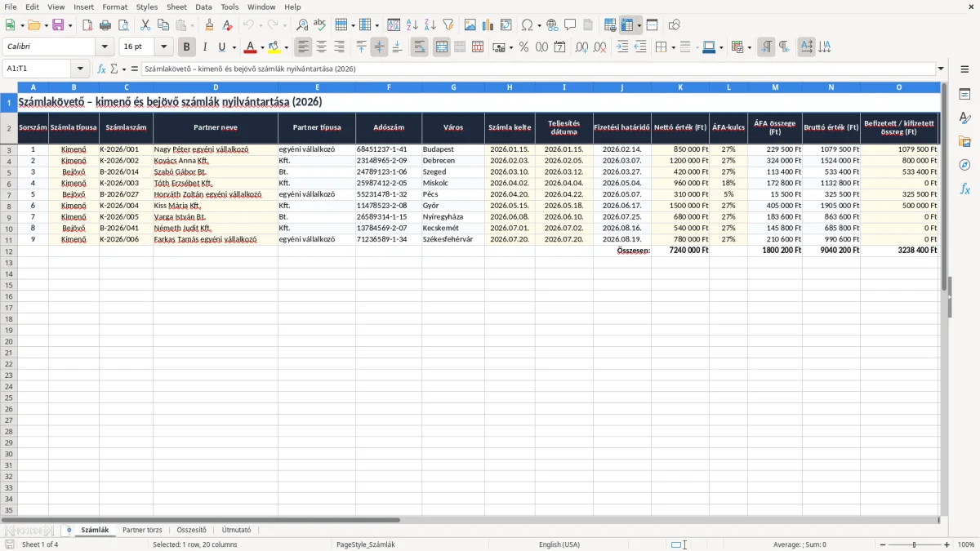This screenshot has height=551, width=980.
Task: Select row 12 header
Action: coord(9,251)
